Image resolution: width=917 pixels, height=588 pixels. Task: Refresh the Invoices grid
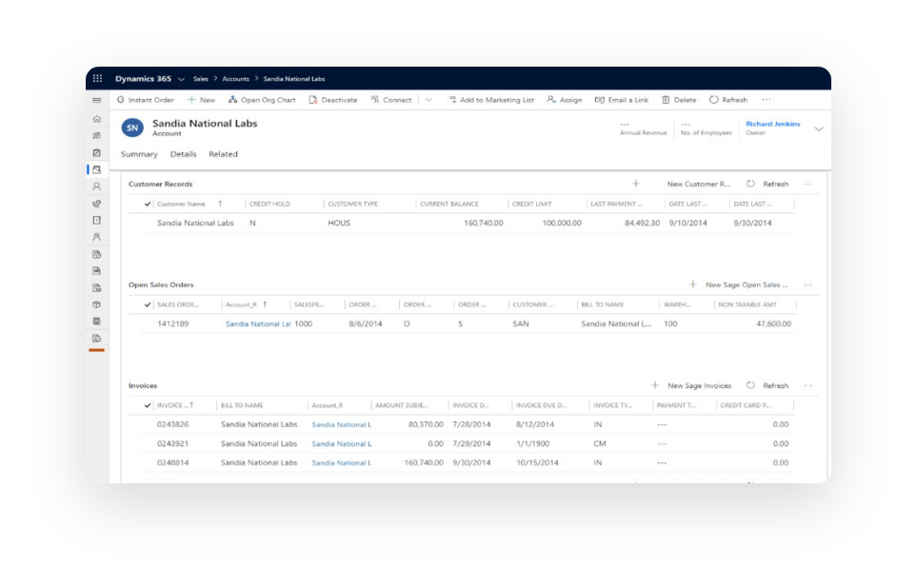click(x=767, y=385)
